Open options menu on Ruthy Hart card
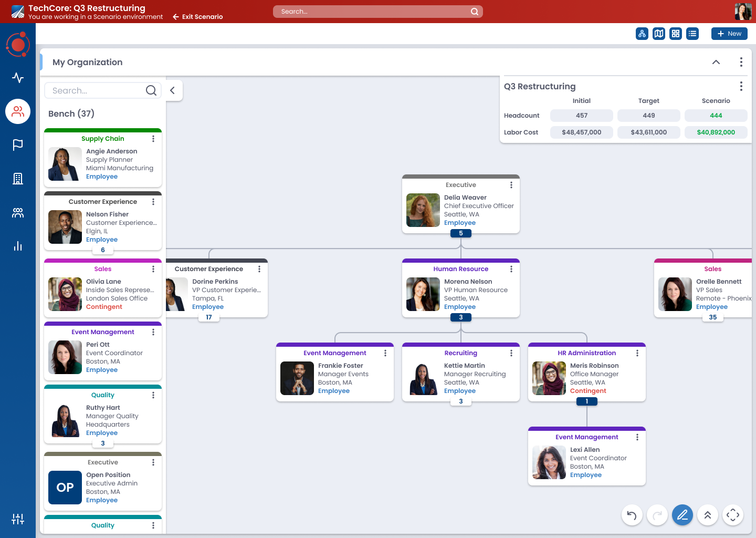This screenshot has height=538, width=756. click(153, 395)
